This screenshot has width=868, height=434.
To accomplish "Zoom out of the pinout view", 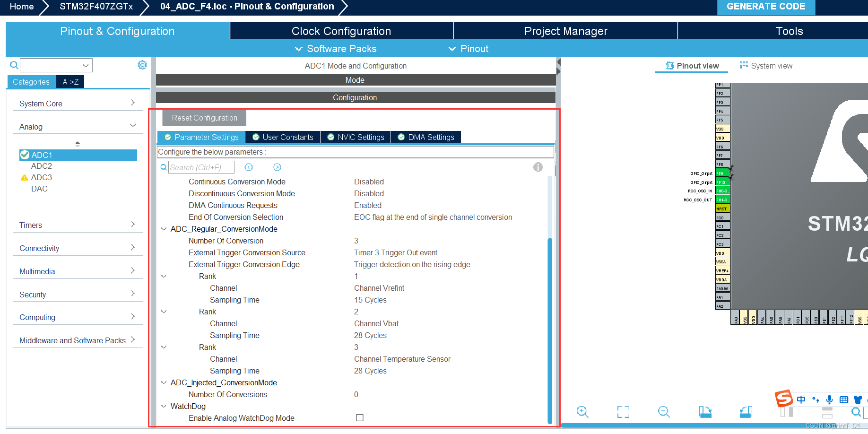I will pyautogui.click(x=664, y=412).
